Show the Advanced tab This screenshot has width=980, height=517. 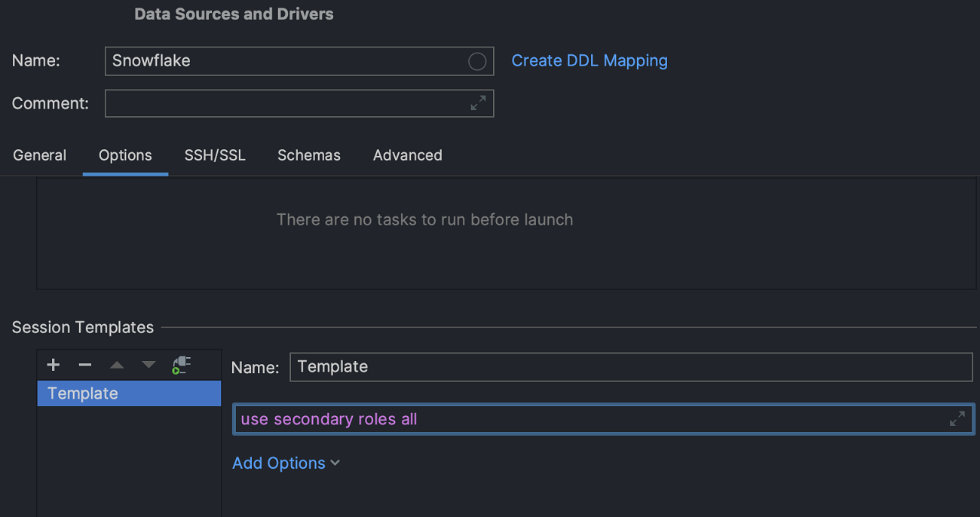(x=407, y=155)
